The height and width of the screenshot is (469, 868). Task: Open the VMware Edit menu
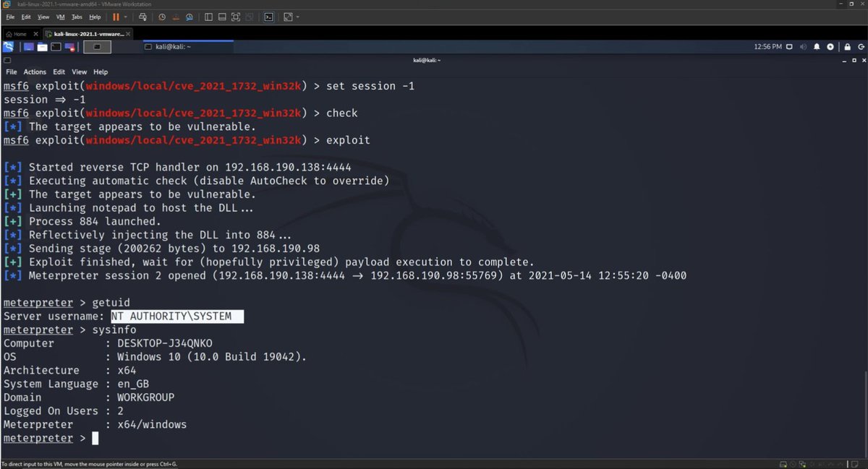point(26,17)
